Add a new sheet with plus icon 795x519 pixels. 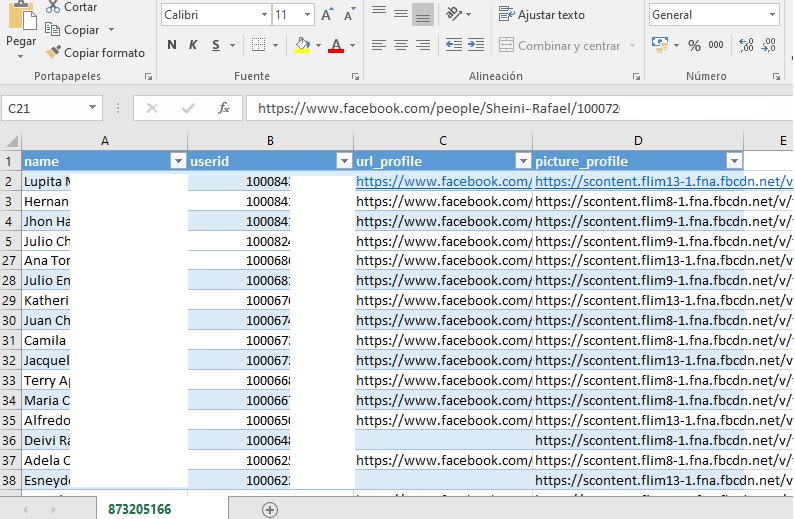(x=269, y=509)
